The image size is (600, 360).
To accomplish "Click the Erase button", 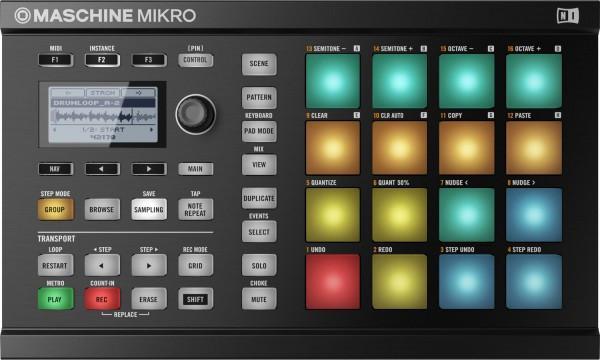I will coord(149,299).
